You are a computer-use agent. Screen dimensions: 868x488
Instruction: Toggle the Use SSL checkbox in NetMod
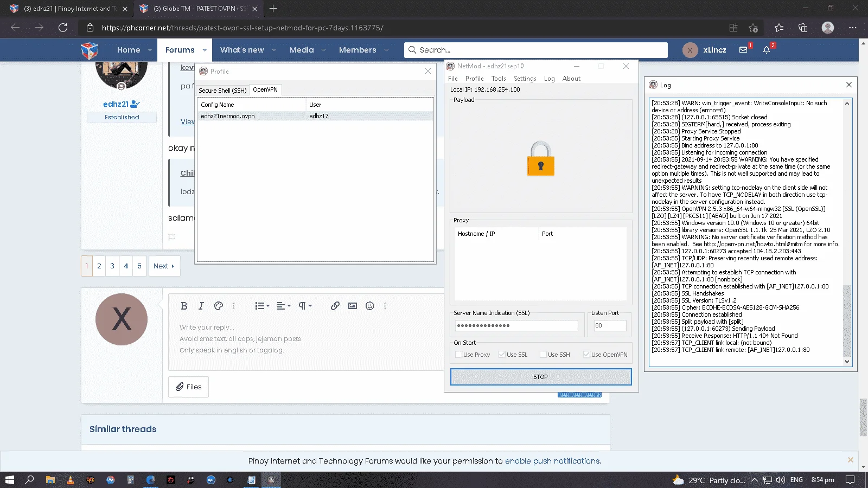[502, 355]
